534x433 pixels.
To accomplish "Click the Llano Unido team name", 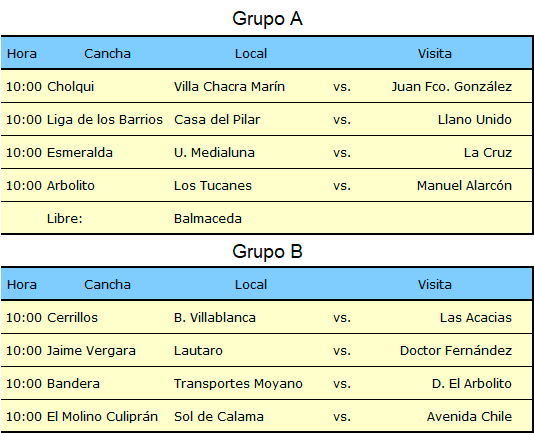I will pyautogui.click(x=475, y=120).
